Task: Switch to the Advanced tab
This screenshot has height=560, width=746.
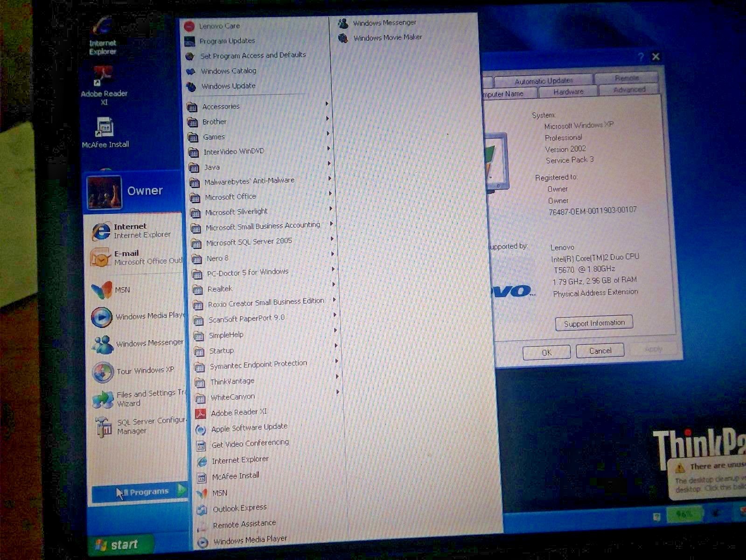Action: (x=629, y=89)
